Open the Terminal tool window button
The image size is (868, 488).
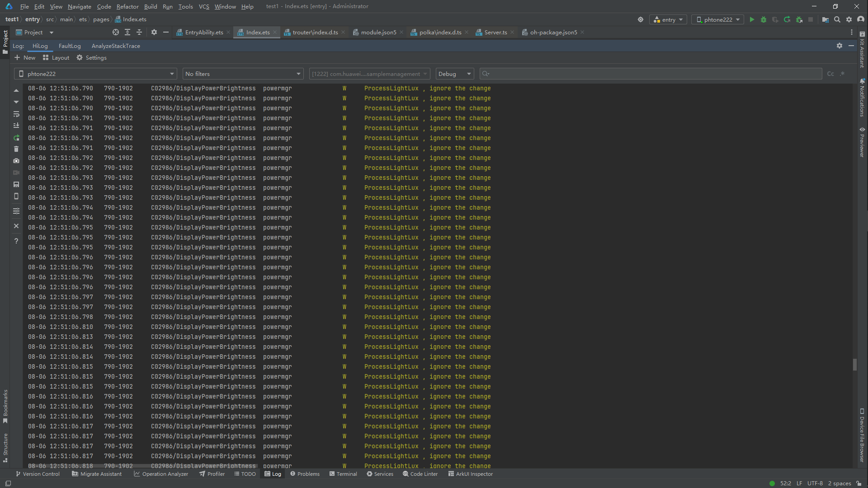pyautogui.click(x=343, y=474)
